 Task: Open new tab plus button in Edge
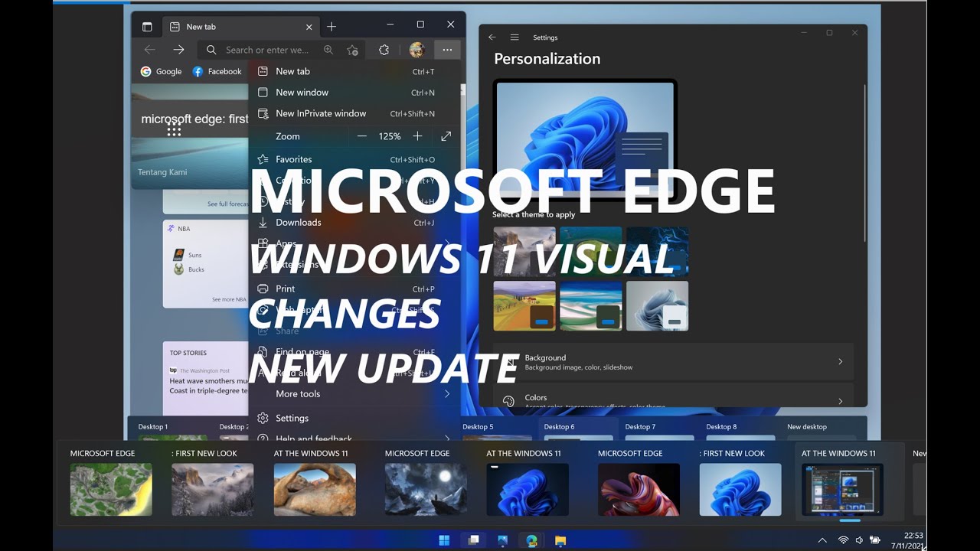pyautogui.click(x=332, y=26)
